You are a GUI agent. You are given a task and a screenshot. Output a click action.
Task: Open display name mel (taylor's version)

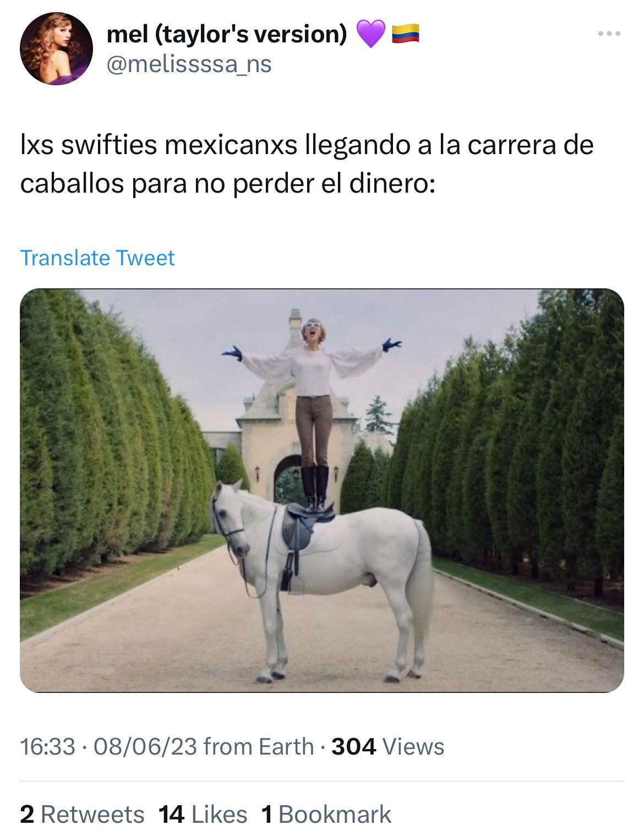[227, 34]
